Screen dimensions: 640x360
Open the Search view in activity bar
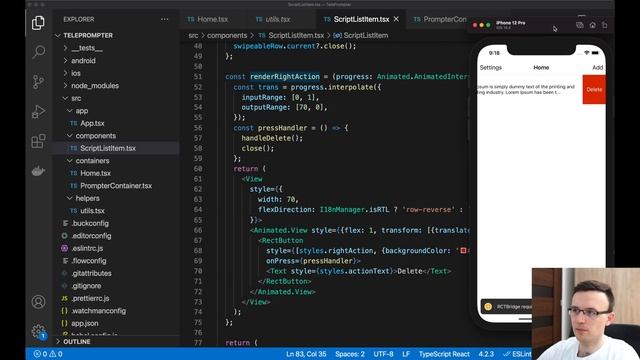pos(38,52)
